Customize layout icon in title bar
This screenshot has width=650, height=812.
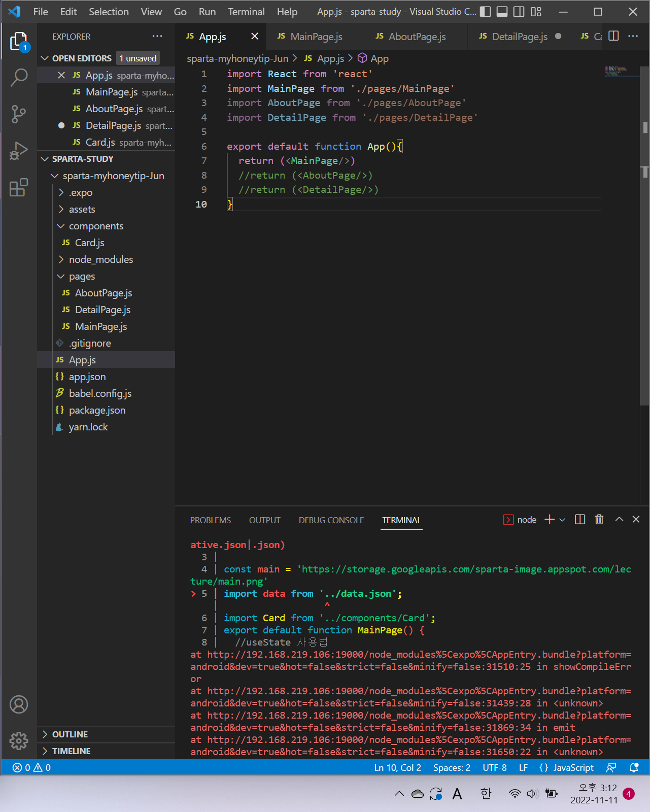point(536,12)
